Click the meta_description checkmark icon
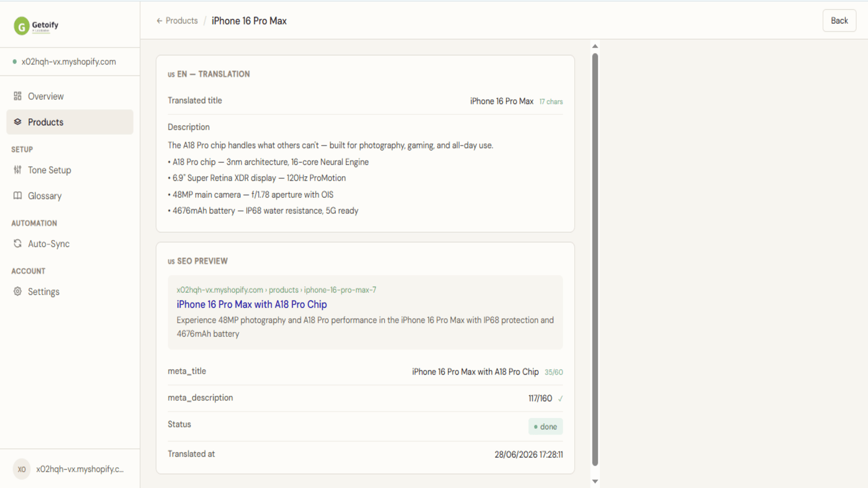Screen dimensions: 868x488 coord(560,399)
